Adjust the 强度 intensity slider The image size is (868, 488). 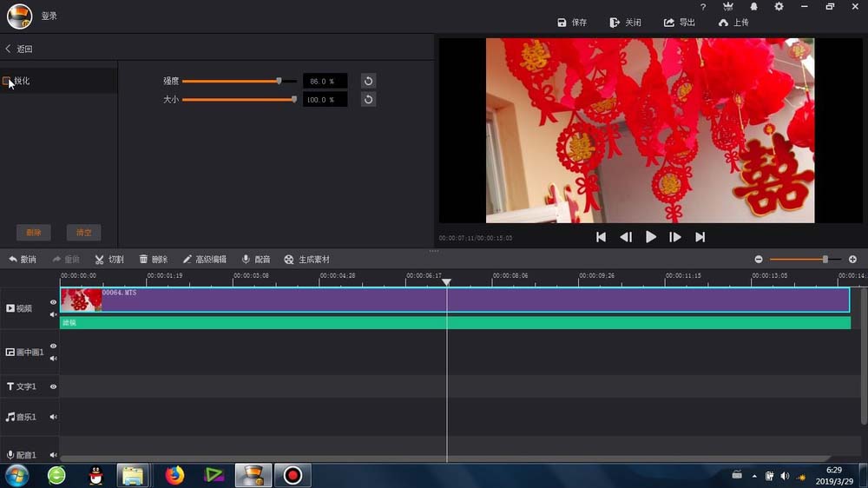279,81
